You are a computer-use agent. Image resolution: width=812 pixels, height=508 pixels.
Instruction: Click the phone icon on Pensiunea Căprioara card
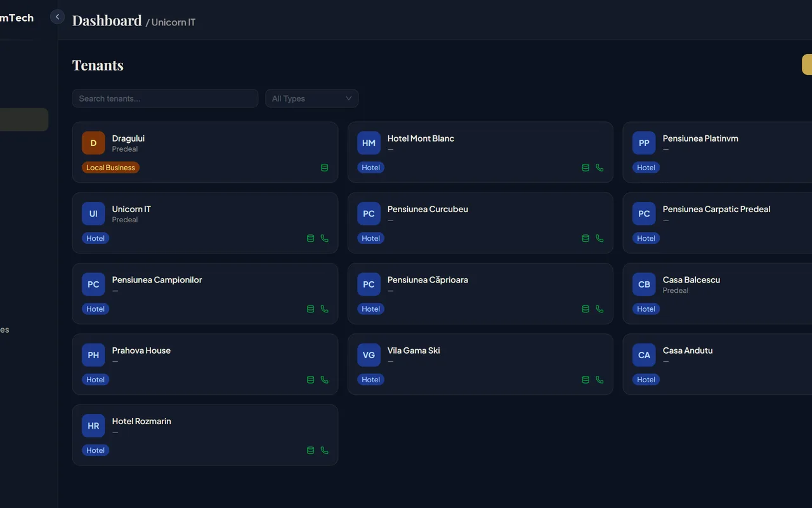[x=599, y=309]
